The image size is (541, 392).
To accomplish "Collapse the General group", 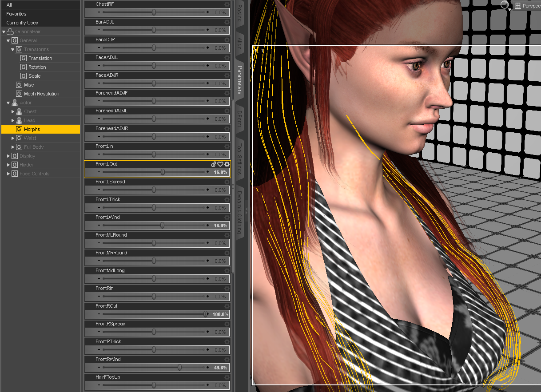I will (x=8, y=41).
